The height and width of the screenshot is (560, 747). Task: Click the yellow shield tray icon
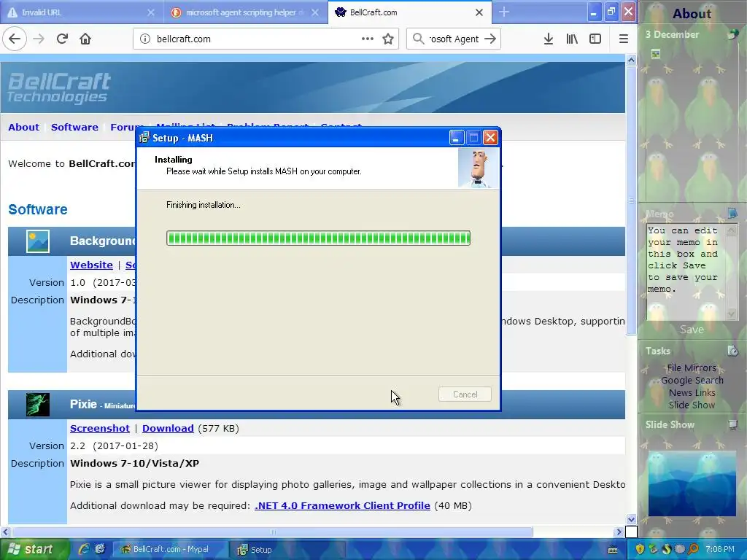pos(640,549)
